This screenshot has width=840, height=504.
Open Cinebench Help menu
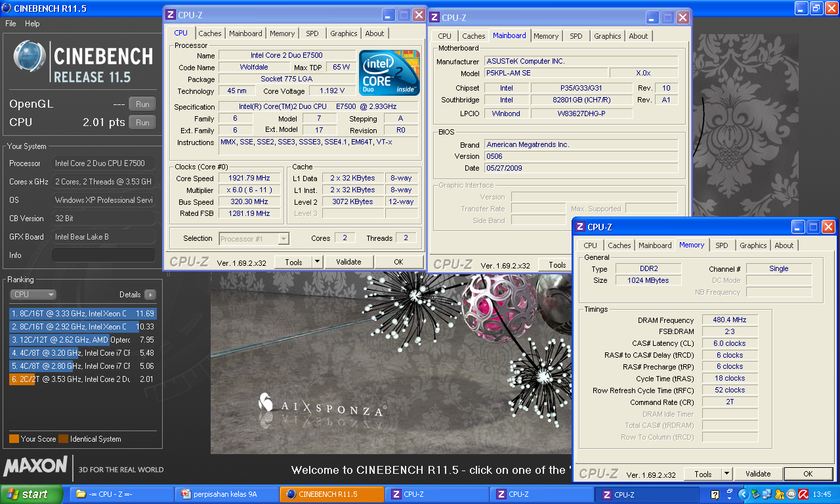(x=32, y=24)
